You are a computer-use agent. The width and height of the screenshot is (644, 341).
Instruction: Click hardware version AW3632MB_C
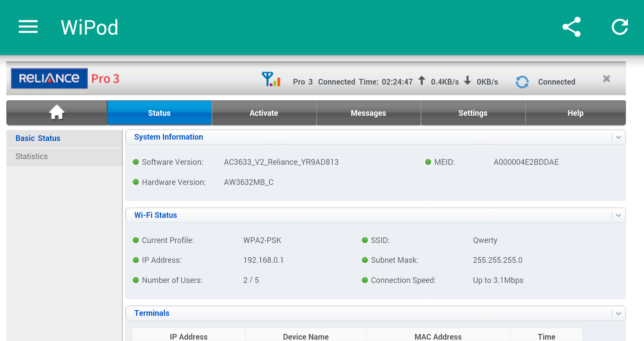click(249, 182)
